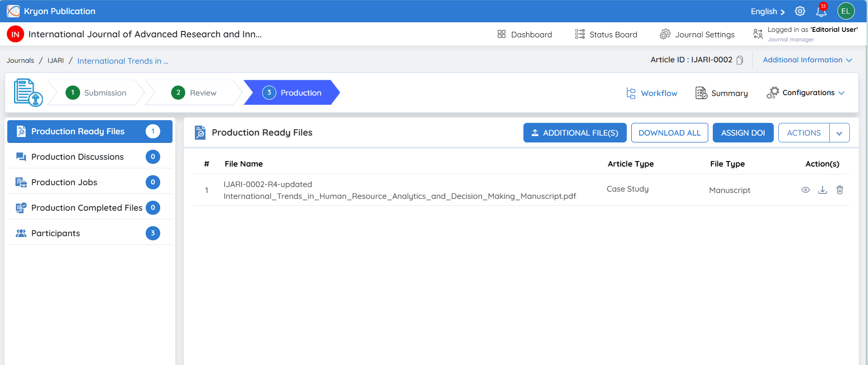The height and width of the screenshot is (365, 868).
Task: Click the Manuscript file type cell
Action: pos(730,190)
